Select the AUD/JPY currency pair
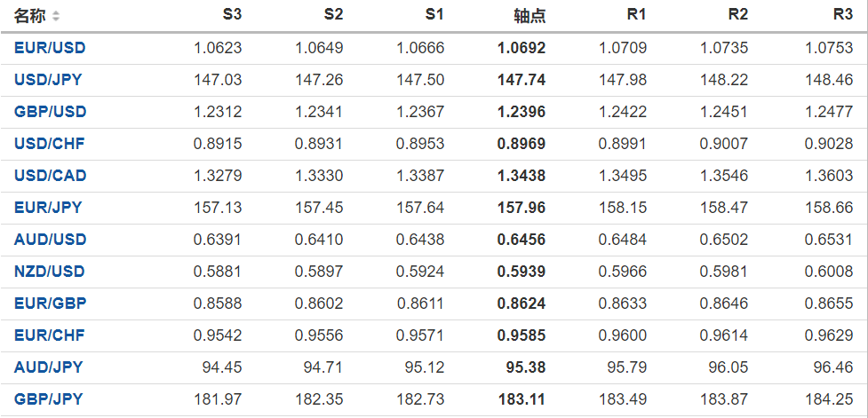This screenshot has width=868, height=418. point(48,367)
